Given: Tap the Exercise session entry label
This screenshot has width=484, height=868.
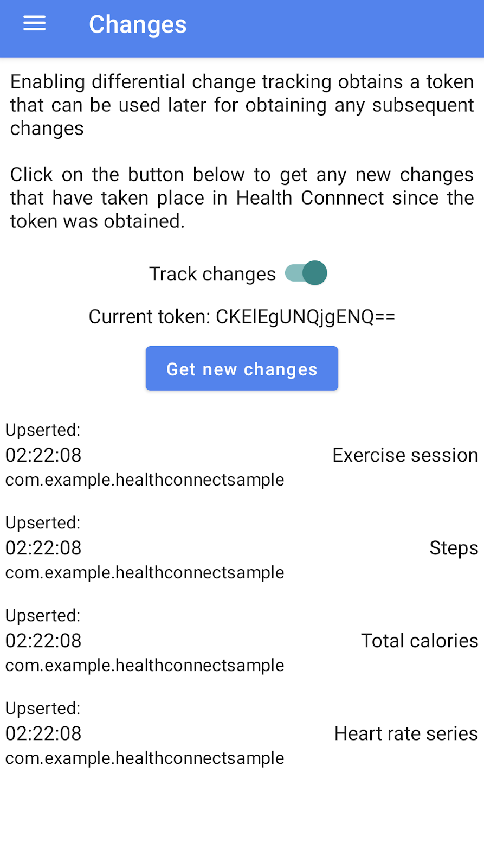Looking at the screenshot, I should pyautogui.click(x=405, y=455).
